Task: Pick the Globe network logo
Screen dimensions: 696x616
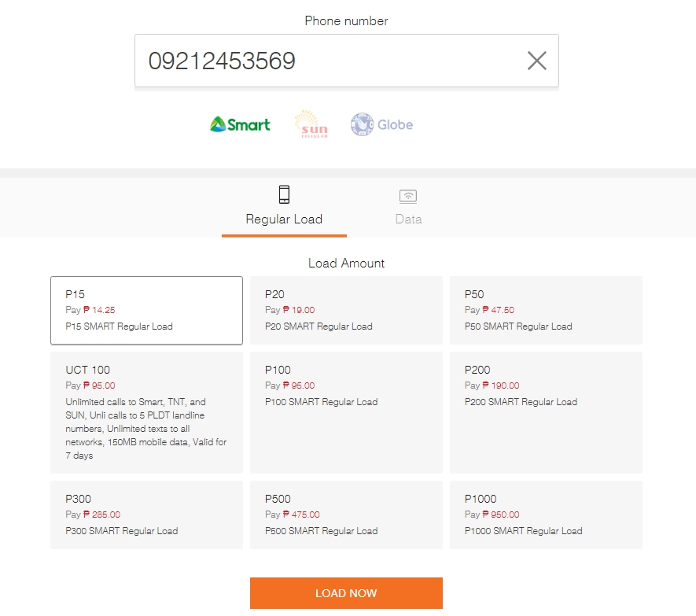Action: tap(381, 124)
